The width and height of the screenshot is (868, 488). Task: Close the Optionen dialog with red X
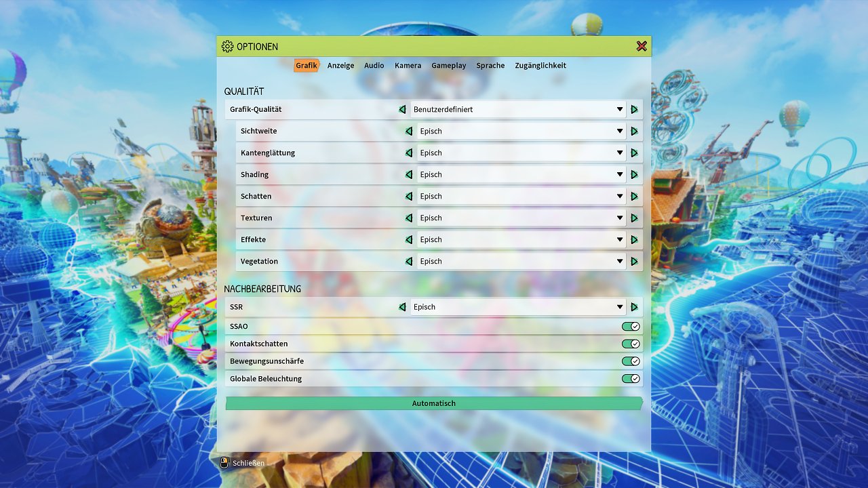642,46
